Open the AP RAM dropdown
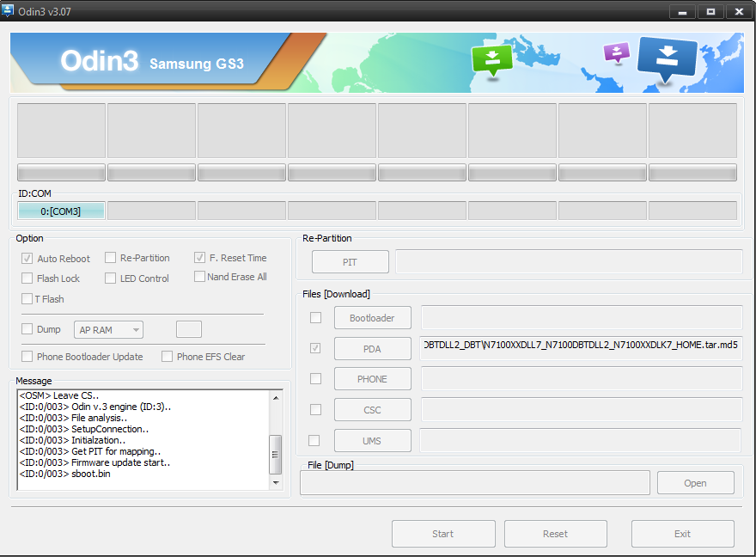 coord(108,330)
